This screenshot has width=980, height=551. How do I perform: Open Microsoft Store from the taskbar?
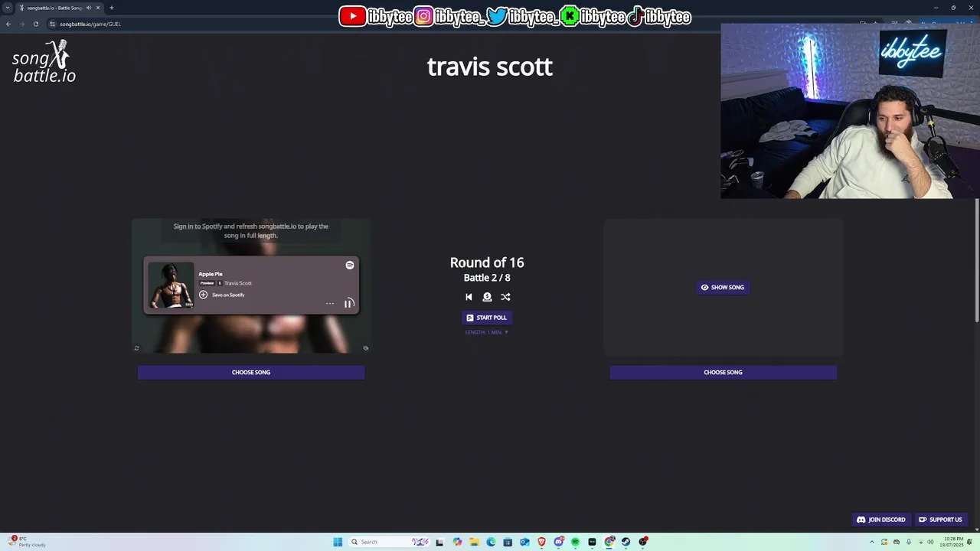(x=508, y=542)
